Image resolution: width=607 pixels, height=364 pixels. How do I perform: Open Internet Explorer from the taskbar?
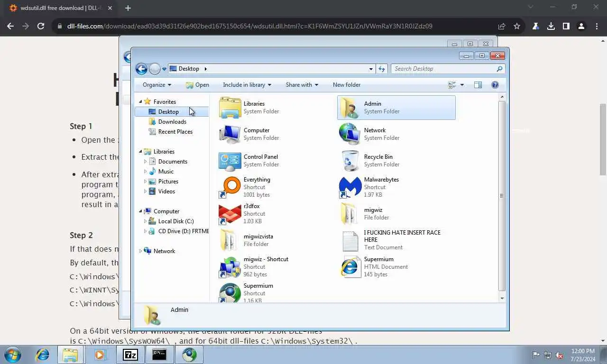(x=43, y=355)
